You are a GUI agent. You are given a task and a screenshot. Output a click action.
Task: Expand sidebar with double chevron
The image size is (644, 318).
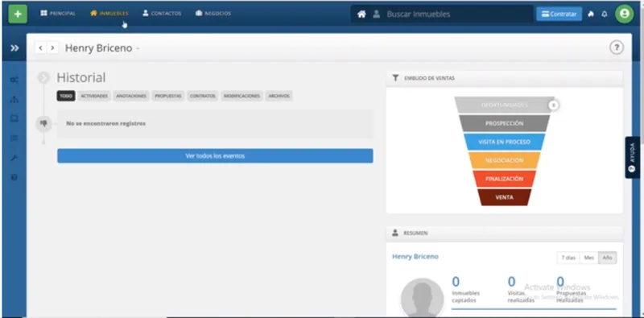coord(14,48)
